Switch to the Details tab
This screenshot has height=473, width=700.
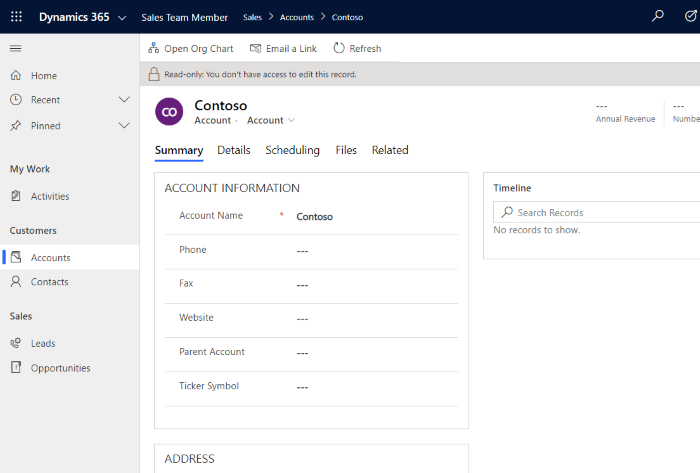coord(234,150)
